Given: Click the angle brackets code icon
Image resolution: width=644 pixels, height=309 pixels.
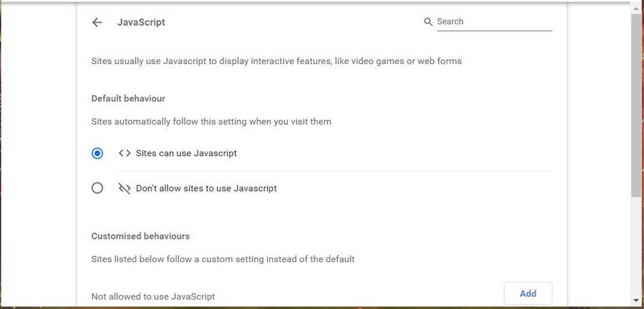Looking at the screenshot, I should [124, 154].
